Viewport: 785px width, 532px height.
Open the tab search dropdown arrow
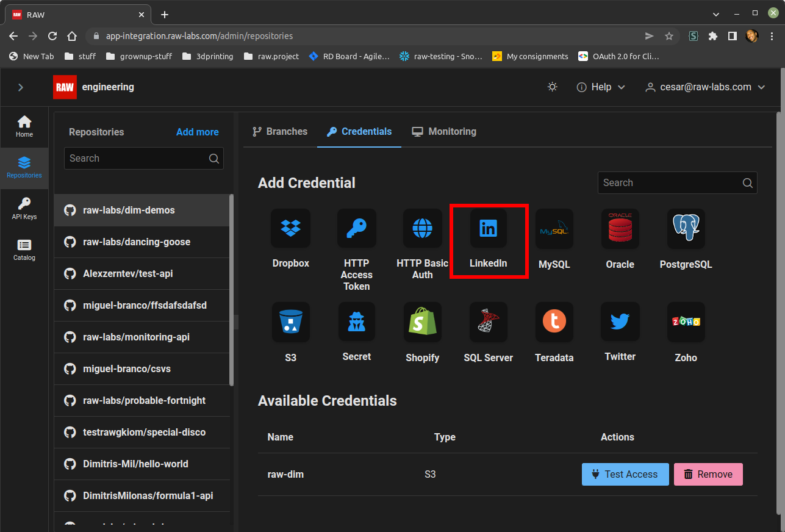716,13
